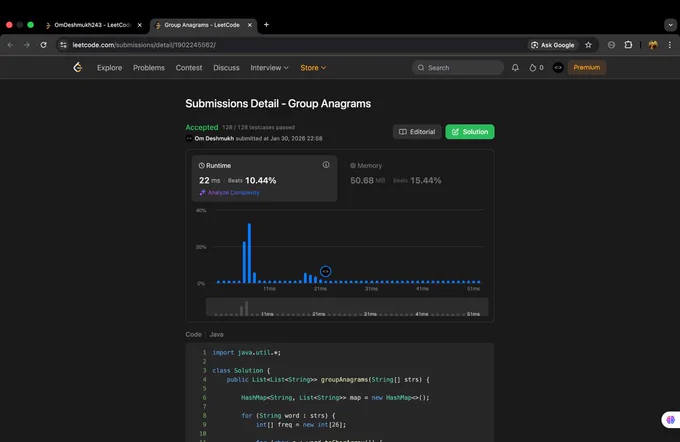Open Om Deshmukh profile link
Screen dimensions: 680x442
click(214, 138)
